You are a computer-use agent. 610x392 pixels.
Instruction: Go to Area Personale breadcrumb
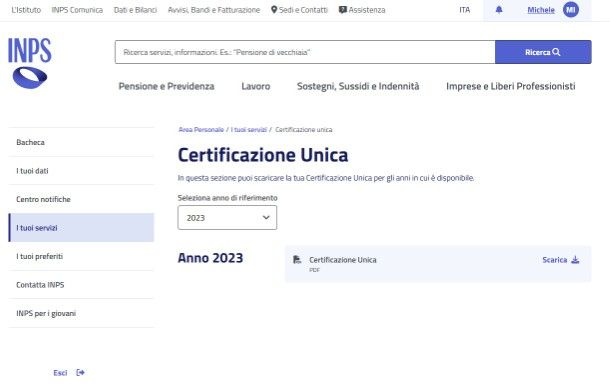pos(201,130)
